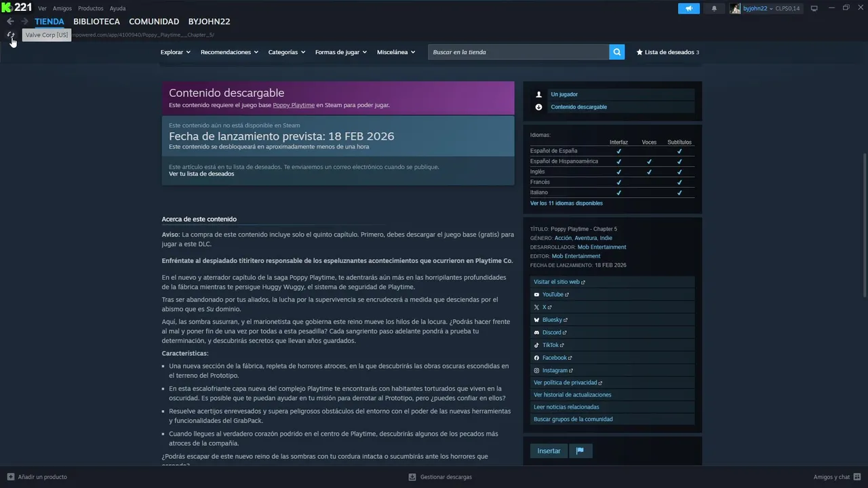Click the TikTok icon

pyautogui.click(x=536, y=345)
